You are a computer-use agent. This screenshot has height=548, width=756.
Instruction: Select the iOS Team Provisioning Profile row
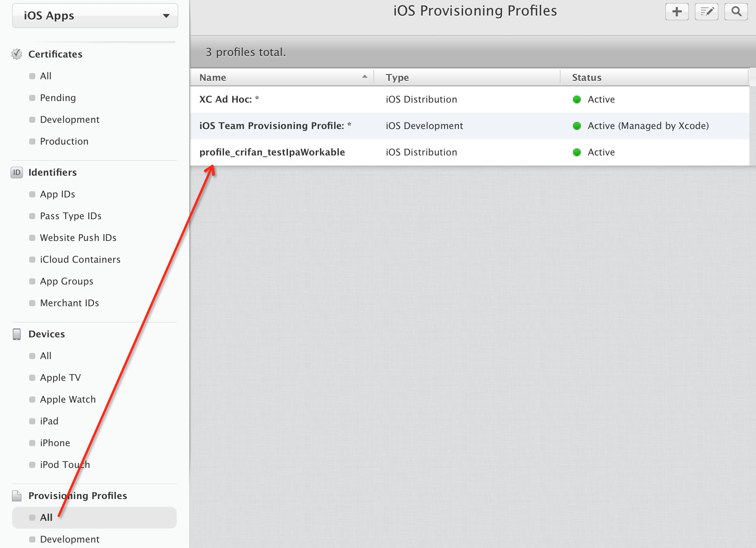click(275, 126)
